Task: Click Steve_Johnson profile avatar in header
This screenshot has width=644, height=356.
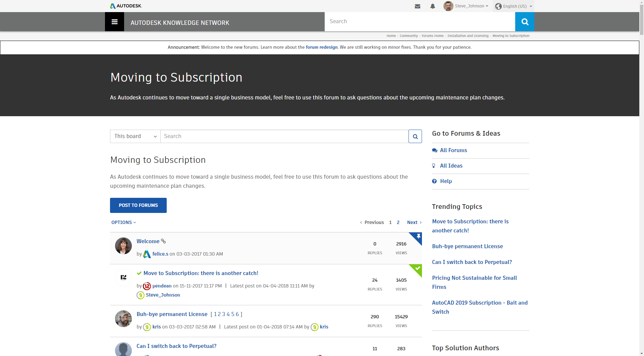Action: click(448, 6)
